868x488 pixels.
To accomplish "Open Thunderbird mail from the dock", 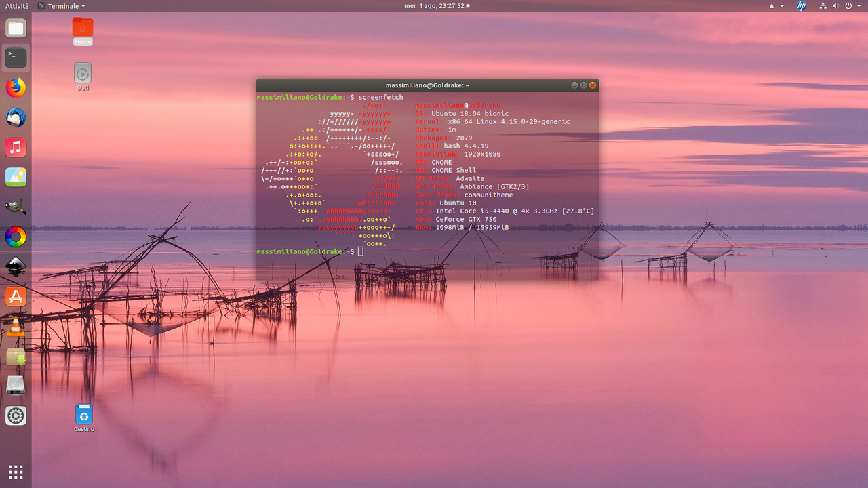I will click(x=16, y=118).
